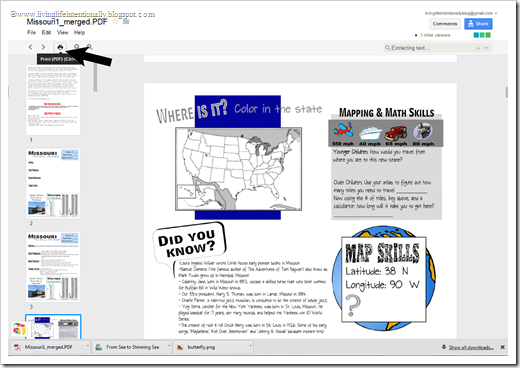Go to previous page with left chevron

(31, 47)
